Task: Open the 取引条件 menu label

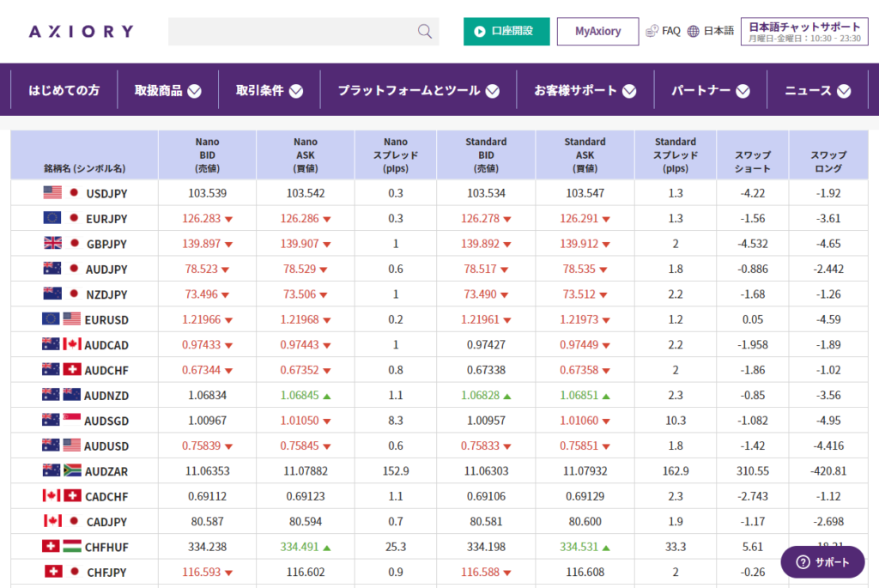Action: [x=259, y=90]
